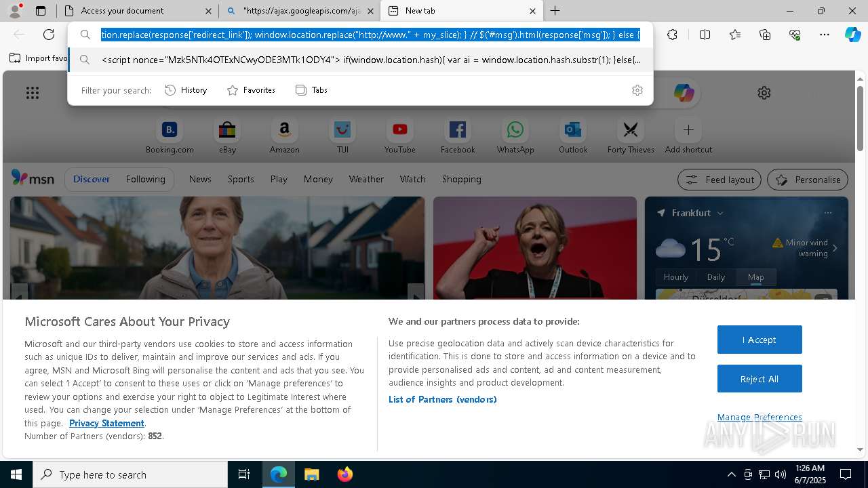Open the Sports menu item
This screenshot has height=488, width=868.
(x=241, y=179)
